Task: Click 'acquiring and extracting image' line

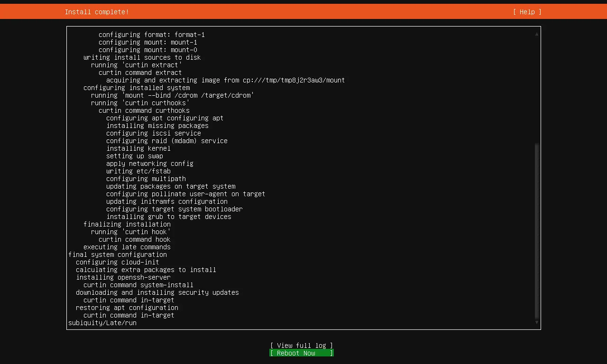Action: 226,80
